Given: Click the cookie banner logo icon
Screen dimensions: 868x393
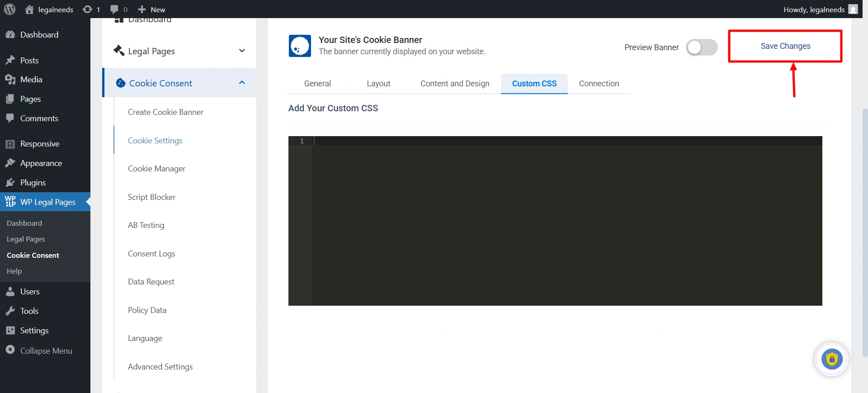Looking at the screenshot, I should pyautogui.click(x=300, y=46).
